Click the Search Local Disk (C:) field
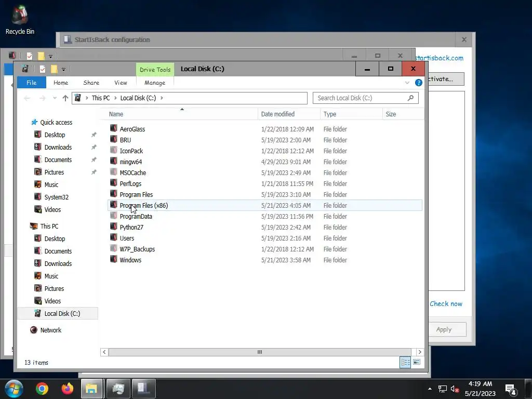Viewport: 532px width, 399px height. (x=365, y=98)
